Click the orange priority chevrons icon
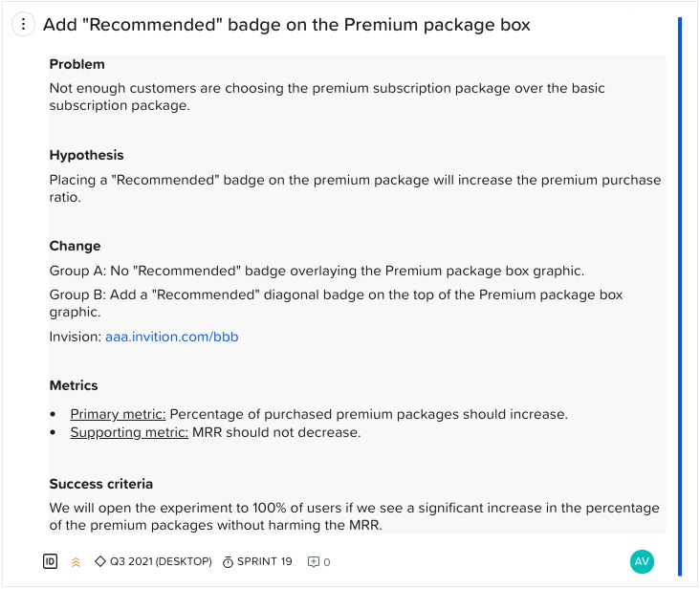The height and width of the screenshot is (589, 700). click(x=77, y=562)
